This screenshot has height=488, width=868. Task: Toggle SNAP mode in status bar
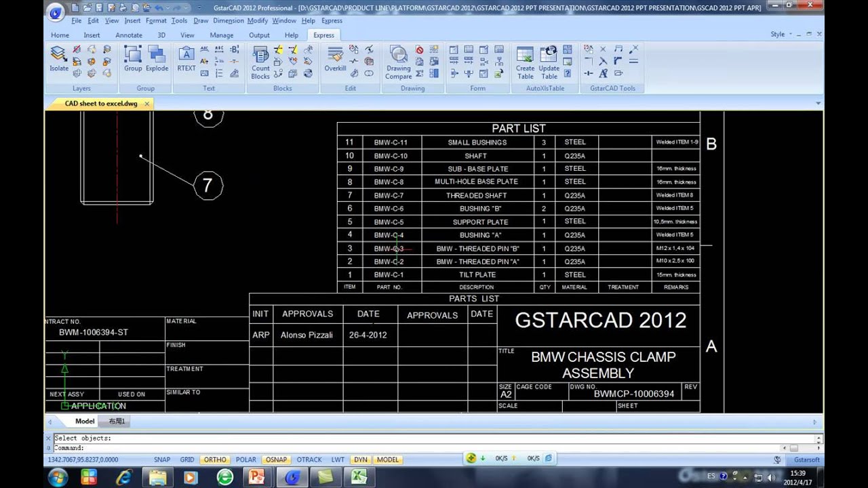point(162,460)
